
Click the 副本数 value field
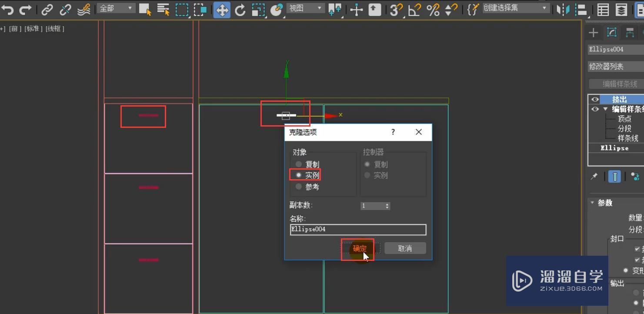372,206
